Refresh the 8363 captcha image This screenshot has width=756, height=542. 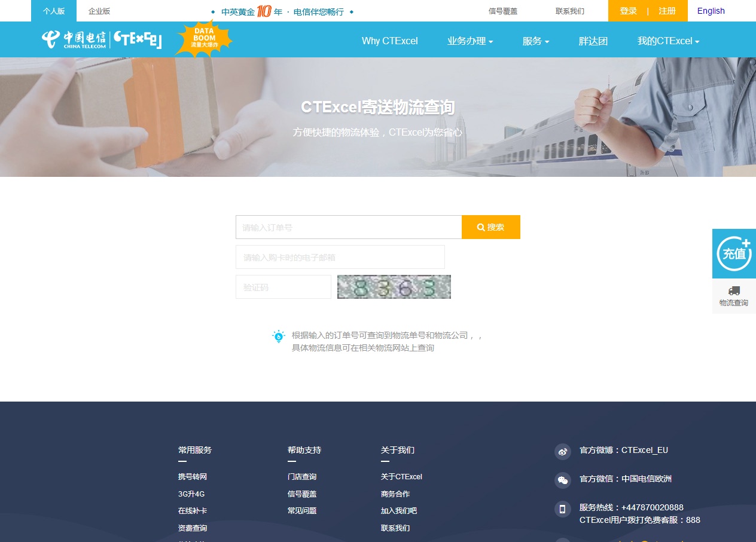394,287
